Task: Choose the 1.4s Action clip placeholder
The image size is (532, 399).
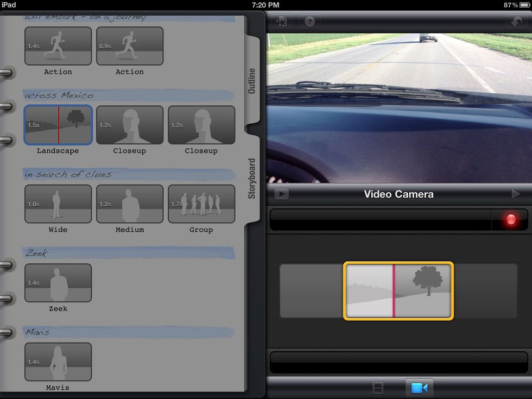Action: point(58,47)
